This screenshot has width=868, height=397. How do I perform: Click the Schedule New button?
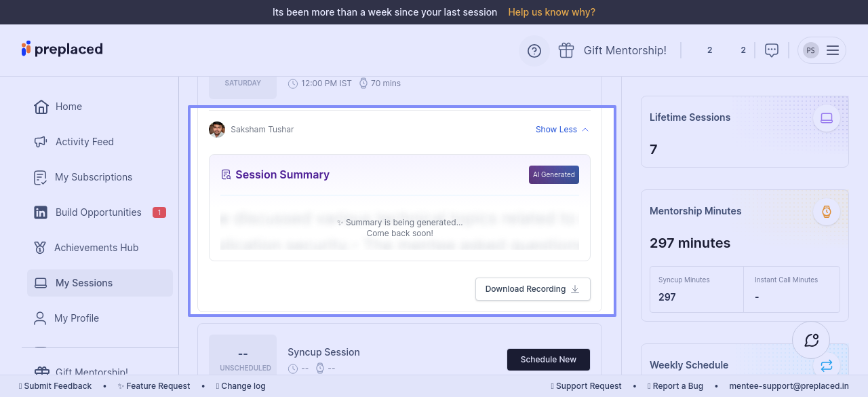point(548,360)
